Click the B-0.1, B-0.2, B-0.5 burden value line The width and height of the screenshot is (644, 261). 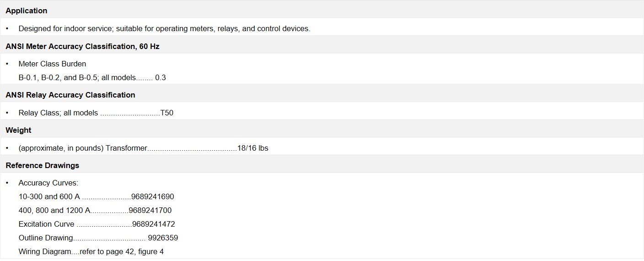click(x=92, y=77)
